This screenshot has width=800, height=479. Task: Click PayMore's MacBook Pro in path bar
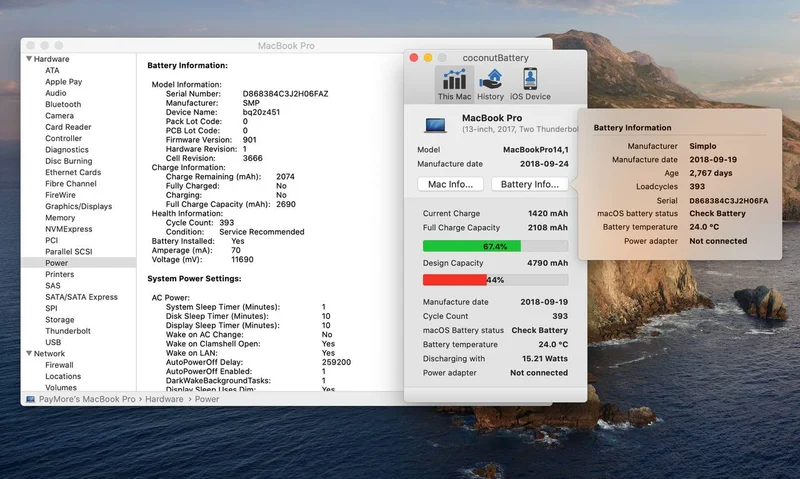click(x=87, y=399)
